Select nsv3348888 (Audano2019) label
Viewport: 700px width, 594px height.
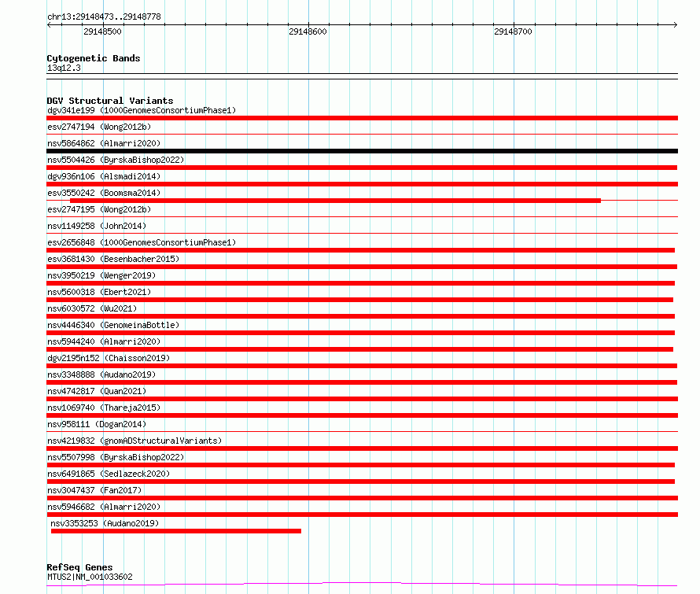[101, 374]
